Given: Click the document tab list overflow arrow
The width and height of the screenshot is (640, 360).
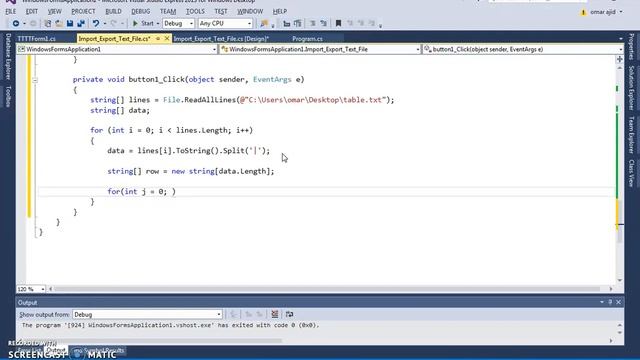Looking at the screenshot, I should 620,39.
